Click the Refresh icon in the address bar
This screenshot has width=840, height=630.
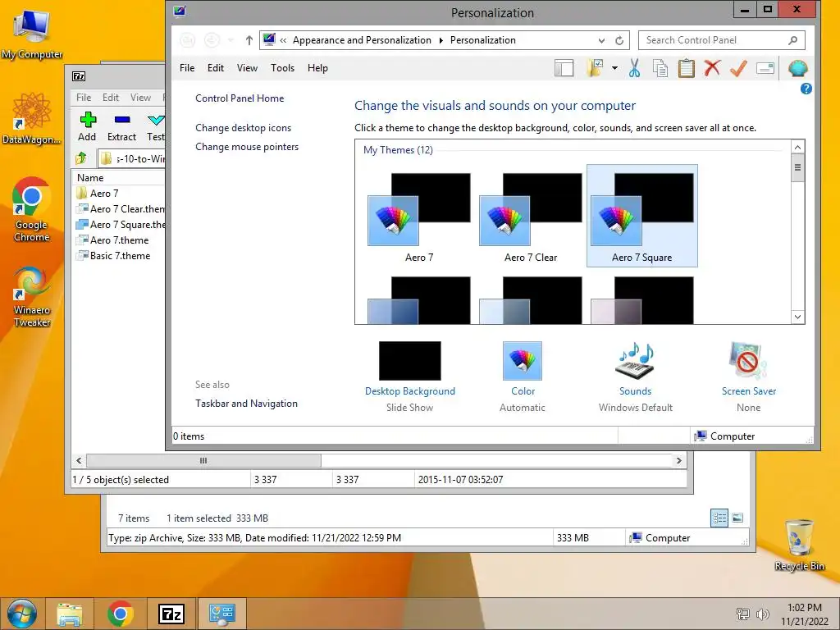click(x=619, y=41)
